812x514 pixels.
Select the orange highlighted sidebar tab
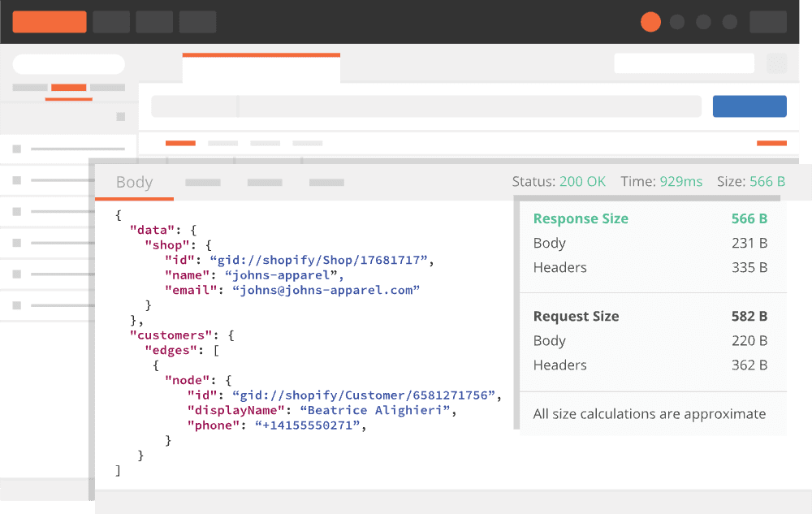68,88
